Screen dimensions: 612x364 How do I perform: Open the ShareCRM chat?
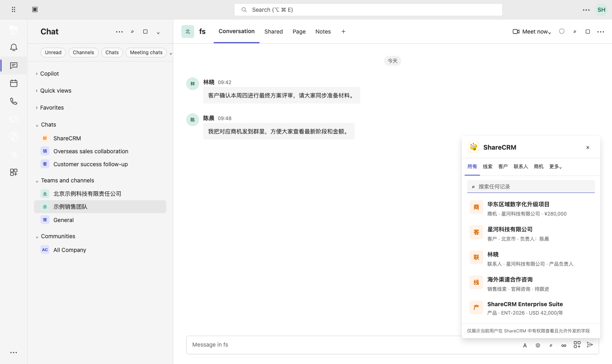(100, 138)
